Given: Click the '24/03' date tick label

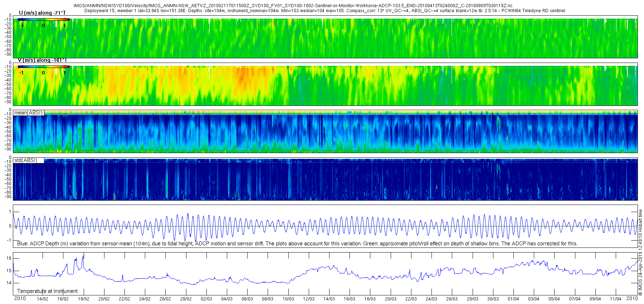Looking at the screenshot, I should [x=431, y=299].
